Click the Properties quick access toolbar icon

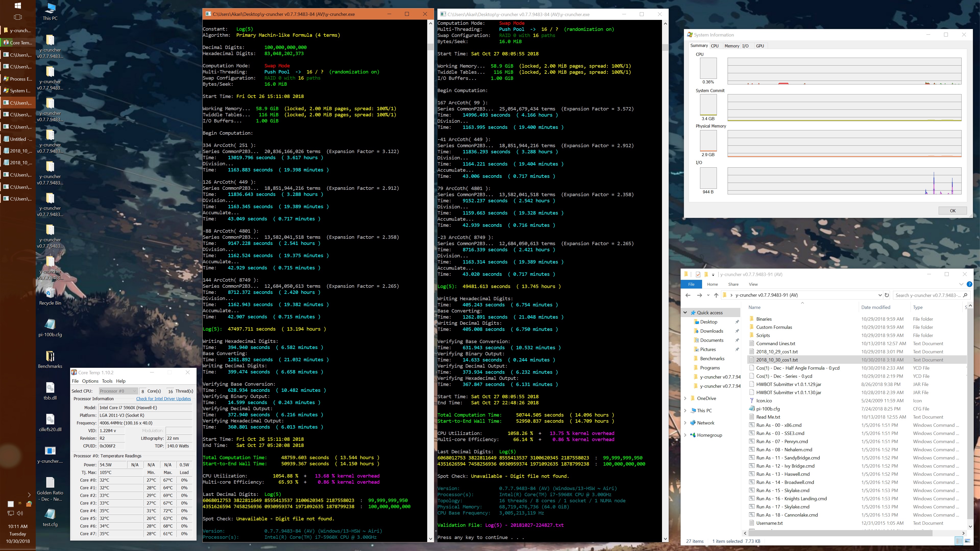click(x=698, y=274)
